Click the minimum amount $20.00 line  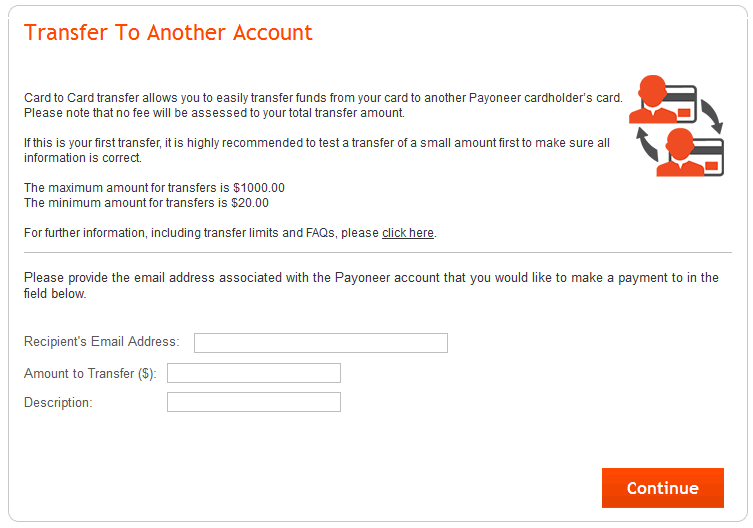click(x=146, y=203)
